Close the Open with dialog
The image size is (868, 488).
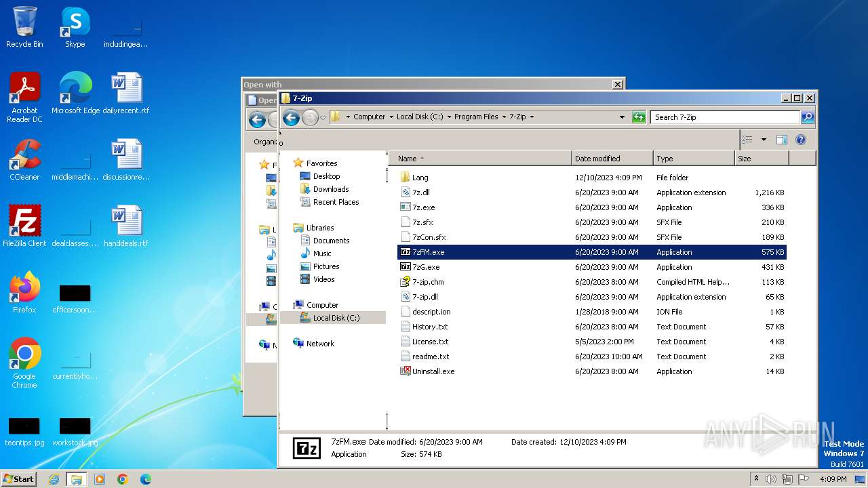pyautogui.click(x=617, y=85)
